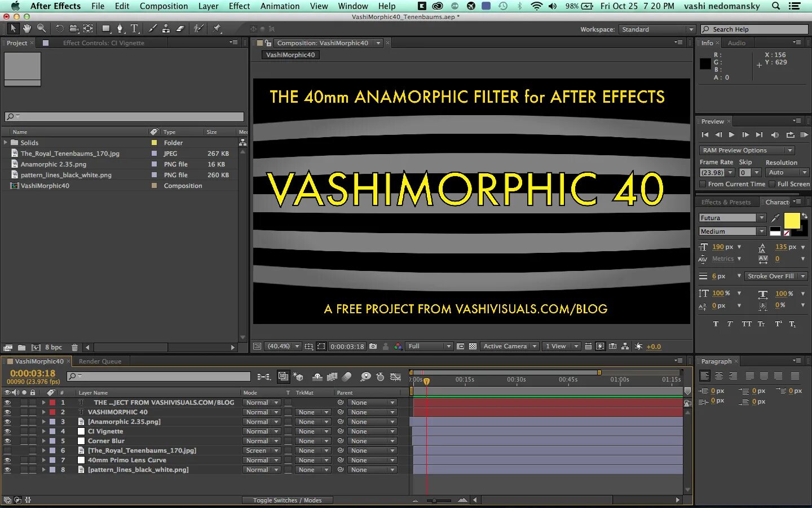Show channel and color management settings
Image resolution: width=812 pixels, height=508 pixels.
[x=398, y=346]
